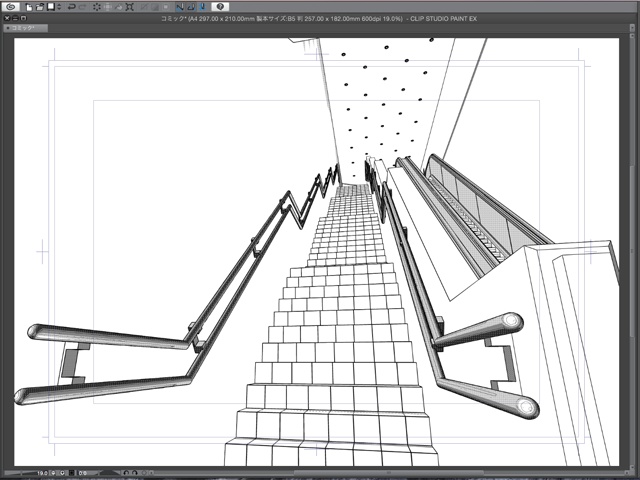Screen dimensions: 640x480
Task: Click the invert selection icon
Action: tap(155, 7)
